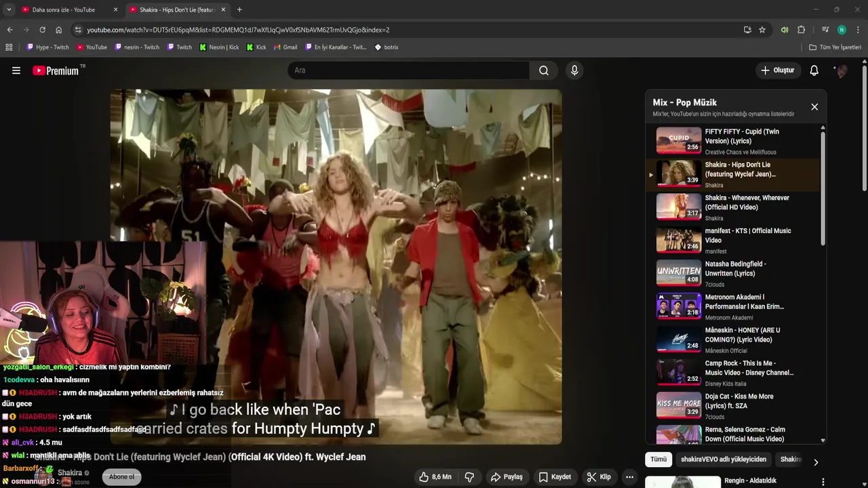Expand the tab search dropdown arrow
The height and width of the screenshot is (488, 868).
9,9
